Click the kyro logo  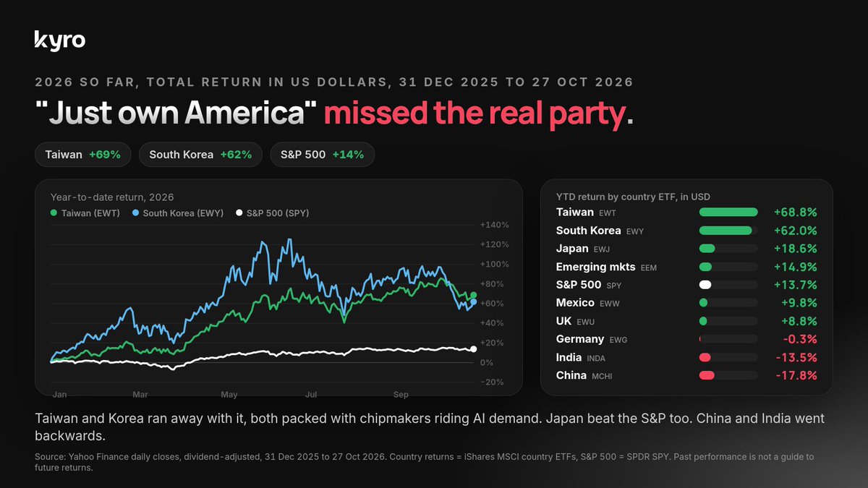[x=60, y=40]
